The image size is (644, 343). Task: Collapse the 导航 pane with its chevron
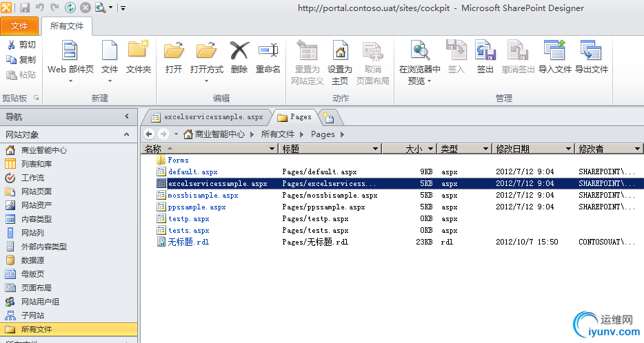click(x=127, y=116)
